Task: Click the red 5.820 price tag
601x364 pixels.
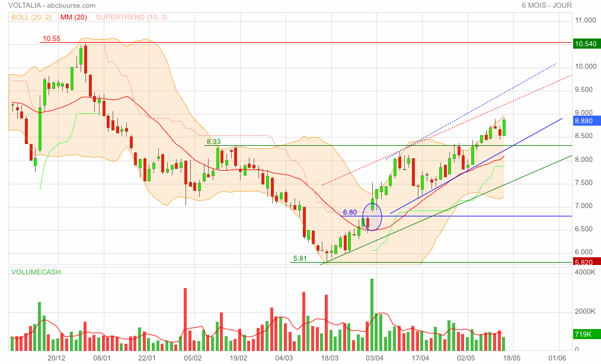Action: coord(586,263)
